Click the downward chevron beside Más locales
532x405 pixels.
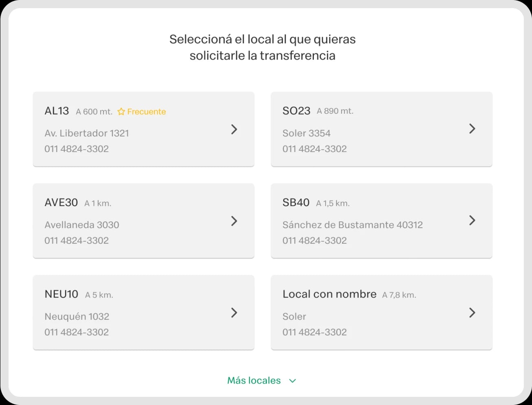[x=292, y=381]
